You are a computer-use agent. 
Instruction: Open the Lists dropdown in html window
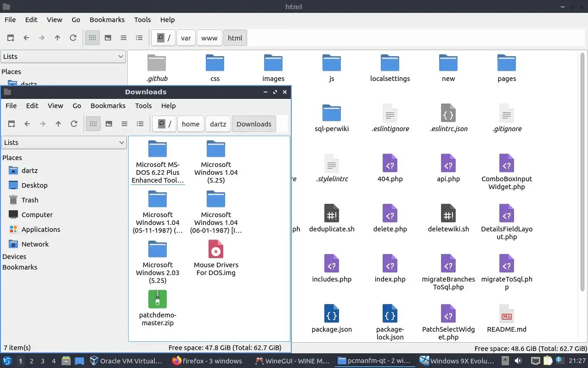63,57
